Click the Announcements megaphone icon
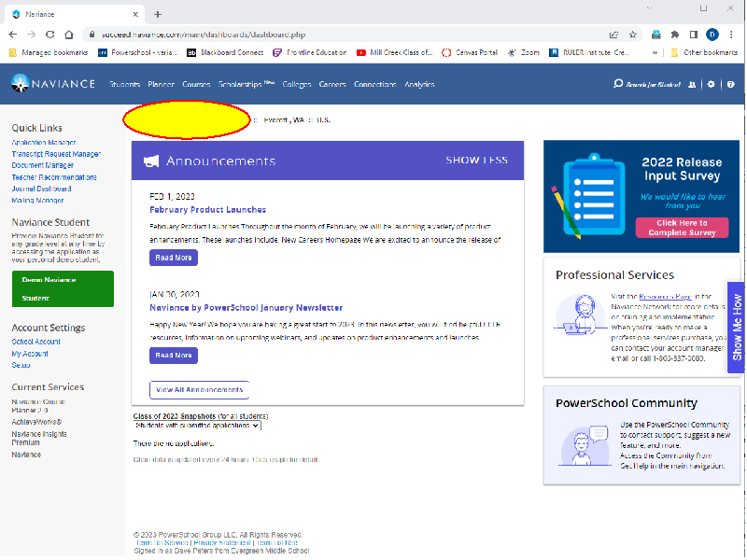This screenshot has height=560, width=747. (151, 161)
